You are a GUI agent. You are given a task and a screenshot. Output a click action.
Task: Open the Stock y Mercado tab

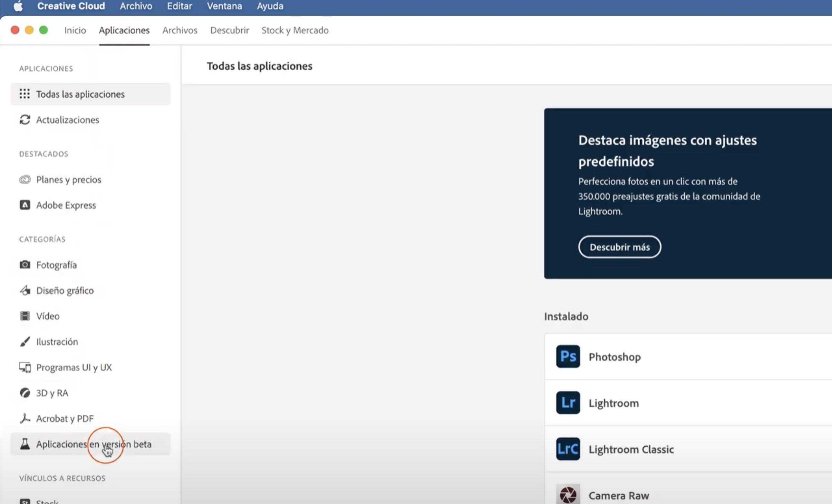[295, 30]
